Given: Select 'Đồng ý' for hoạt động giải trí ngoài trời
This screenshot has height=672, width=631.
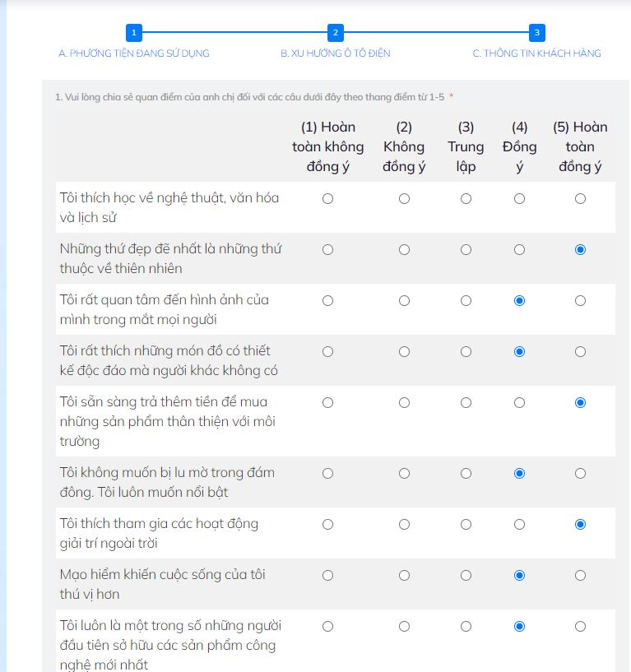Looking at the screenshot, I should (x=519, y=525).
